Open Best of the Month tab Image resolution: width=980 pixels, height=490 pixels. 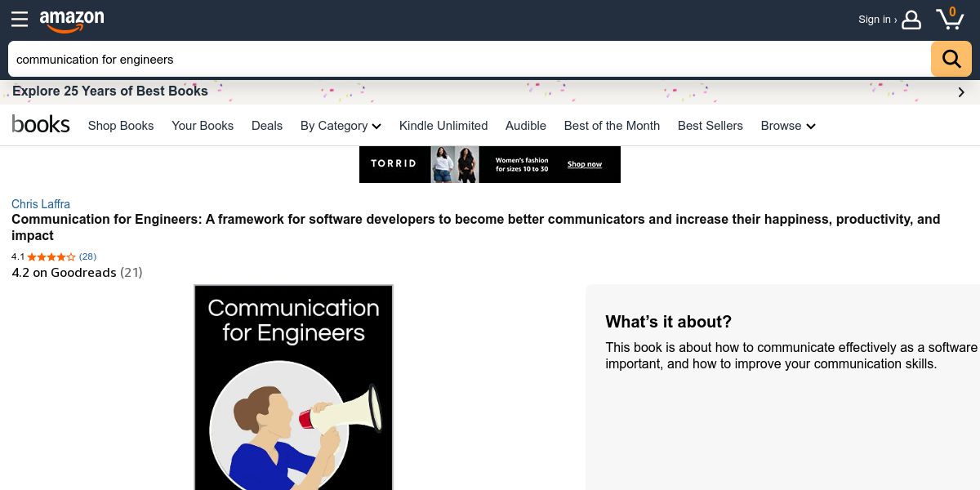tap(612, 126)
